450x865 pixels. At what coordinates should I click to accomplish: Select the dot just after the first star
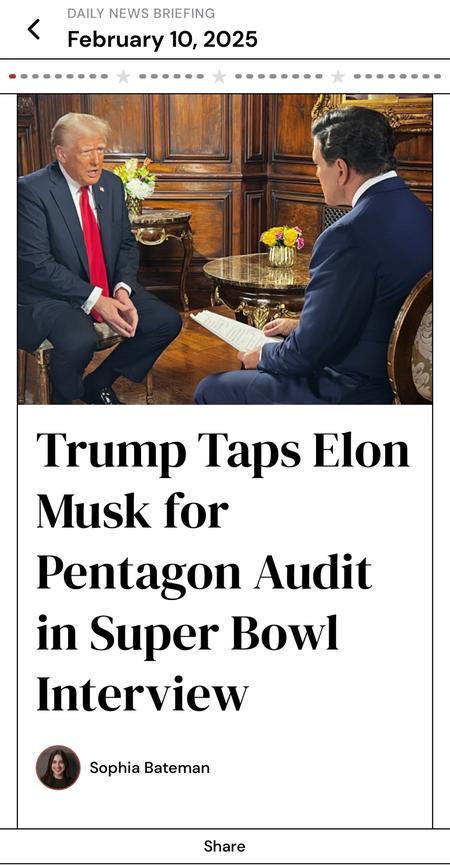[x=142, y=76]
